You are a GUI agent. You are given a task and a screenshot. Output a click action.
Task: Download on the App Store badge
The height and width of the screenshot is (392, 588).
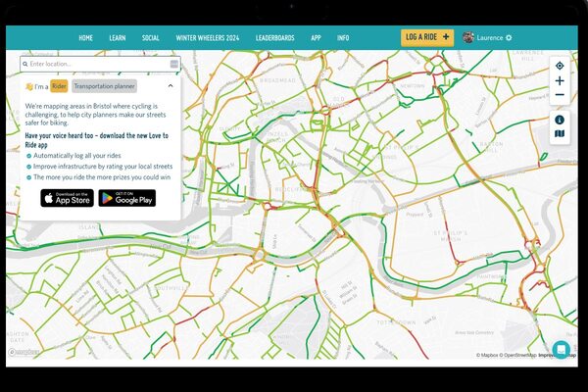(67, 198)
